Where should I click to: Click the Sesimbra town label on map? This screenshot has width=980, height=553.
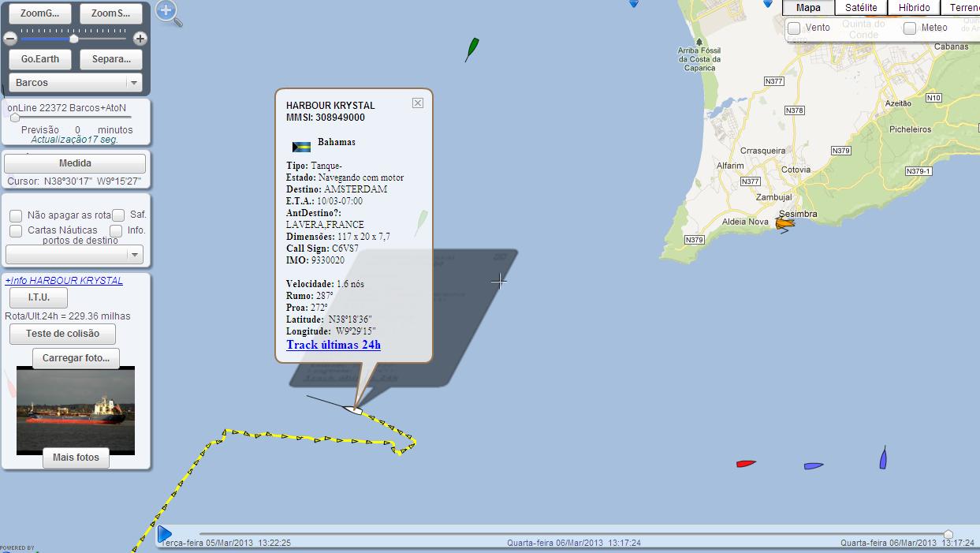pos(797,214)
